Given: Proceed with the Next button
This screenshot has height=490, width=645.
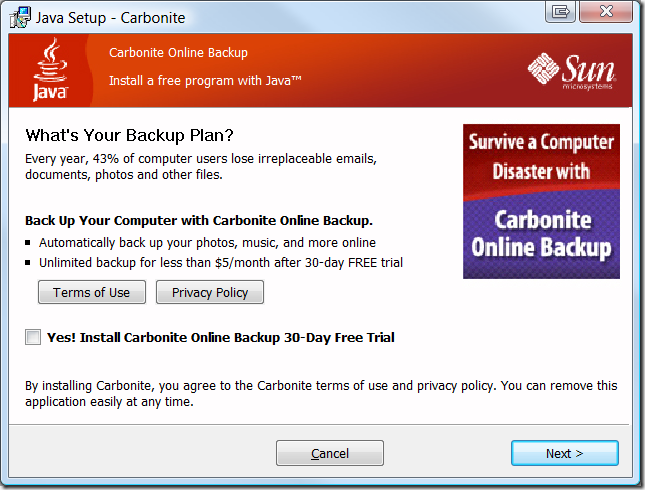Looking at the screenshot, I should [x=564, y=453].
